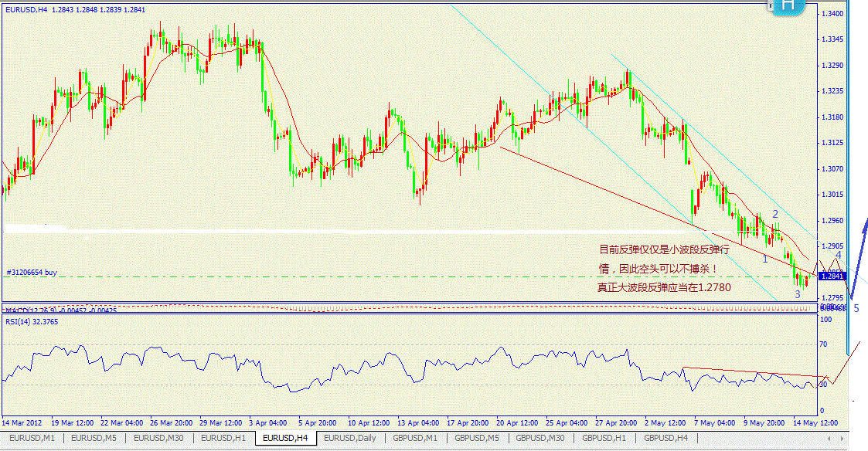Select the wave label 1 on the chart
868x451 pixels.
pos(765,259)
